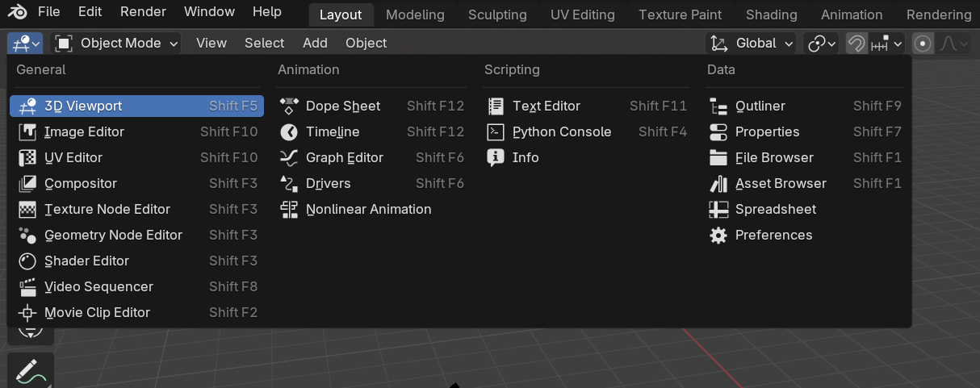Screen dimensions: 980x388
Task: Expand the Object Mode dropdown
Action: [x=116, y=43]
